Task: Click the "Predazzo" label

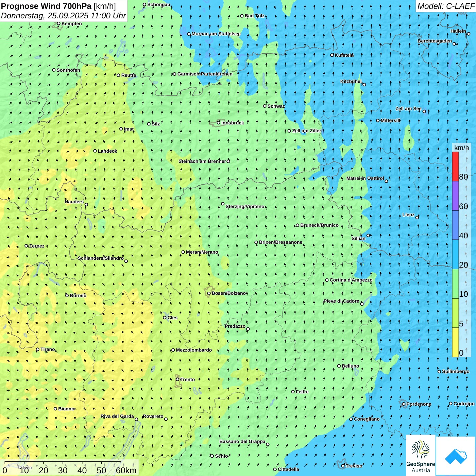Action: 235,326
